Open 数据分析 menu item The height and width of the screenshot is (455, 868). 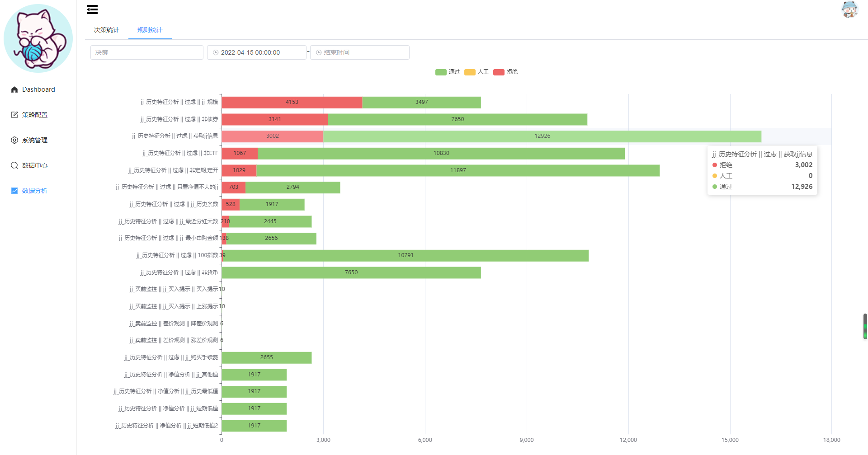[38, 191]
